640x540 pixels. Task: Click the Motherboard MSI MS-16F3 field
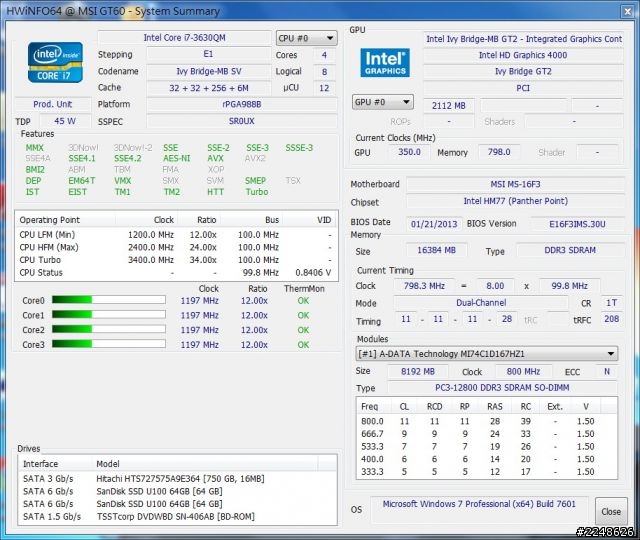tap(515, 184)
